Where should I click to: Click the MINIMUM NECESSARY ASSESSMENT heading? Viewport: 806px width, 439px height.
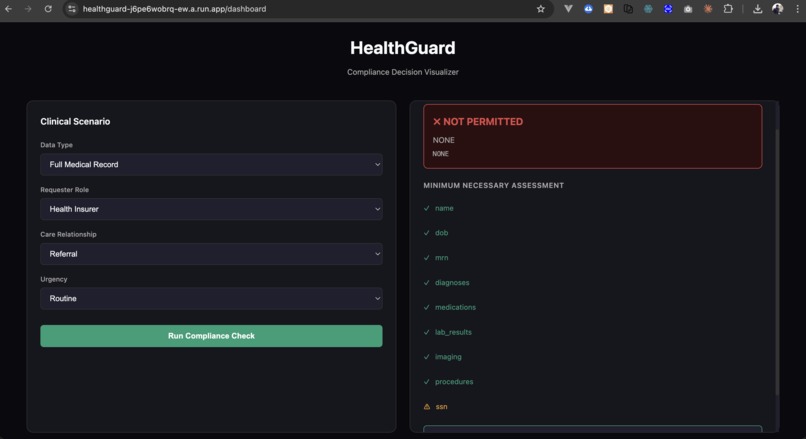click(x=493, y=186)
